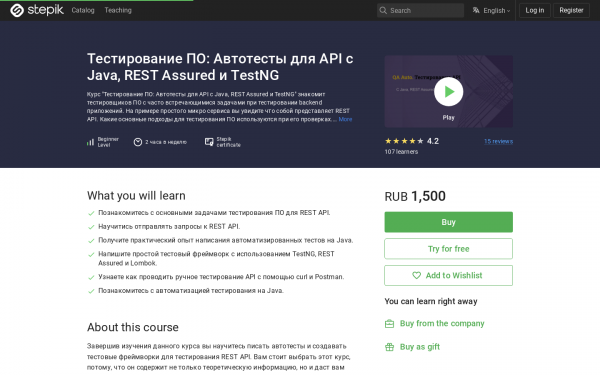Click the checkmark beside 'Познакомитесь с автоматизацией тестирования'

[x=91, y=291]
